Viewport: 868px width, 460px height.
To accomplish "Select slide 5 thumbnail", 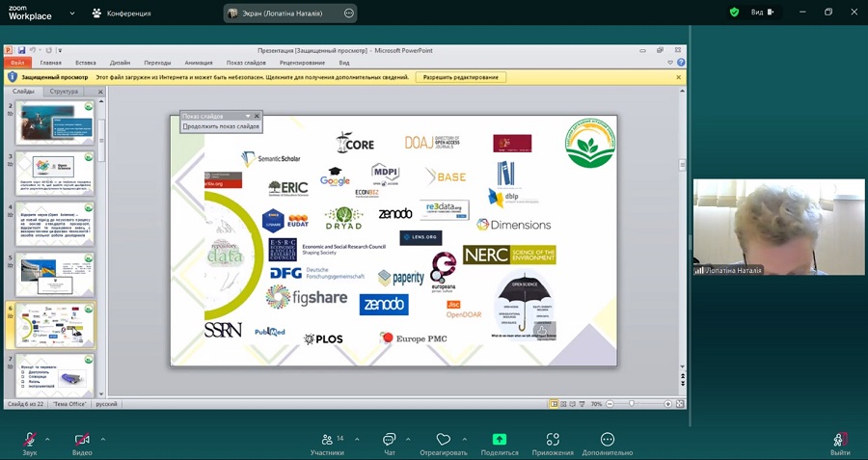I will pyautogui.click(x=54, y=275).
